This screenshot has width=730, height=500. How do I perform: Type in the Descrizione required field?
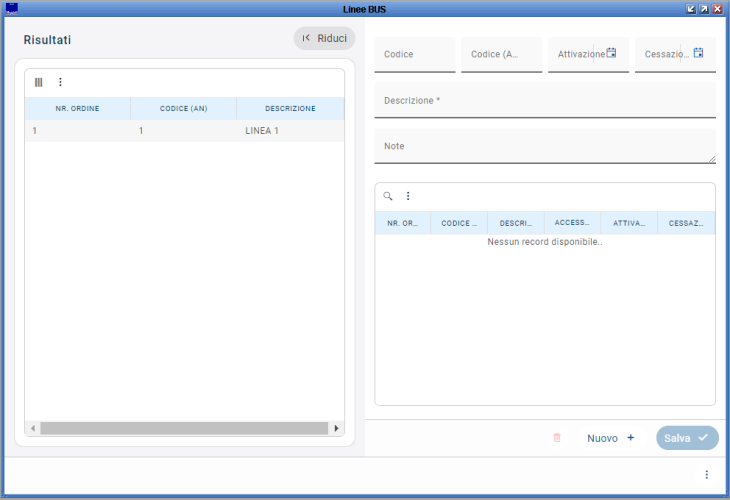[544, 101]
